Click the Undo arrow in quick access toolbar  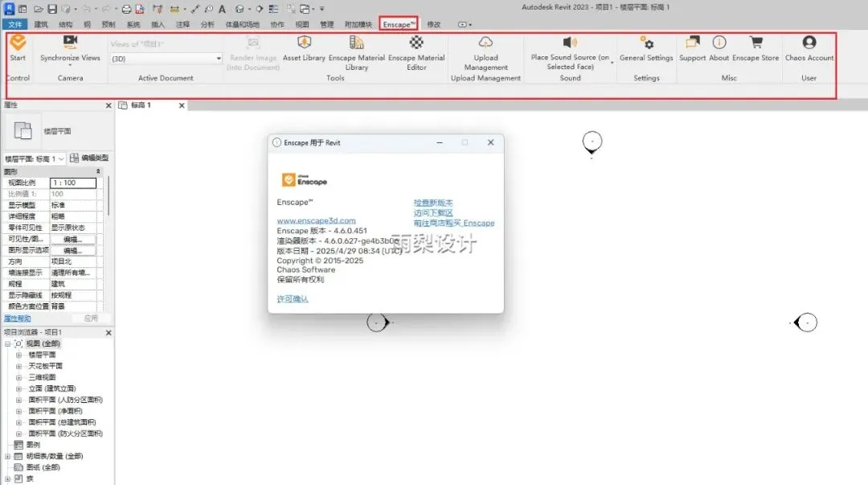pos(86,9)
